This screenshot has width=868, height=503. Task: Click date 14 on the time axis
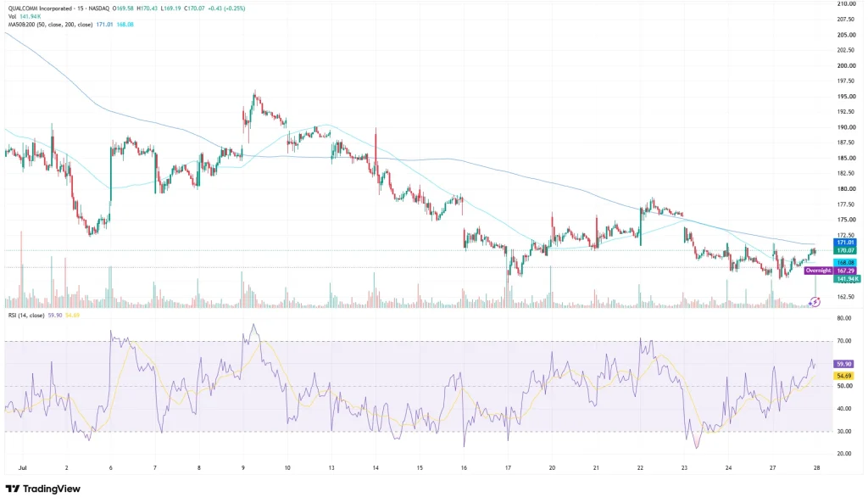pos(376,467)
